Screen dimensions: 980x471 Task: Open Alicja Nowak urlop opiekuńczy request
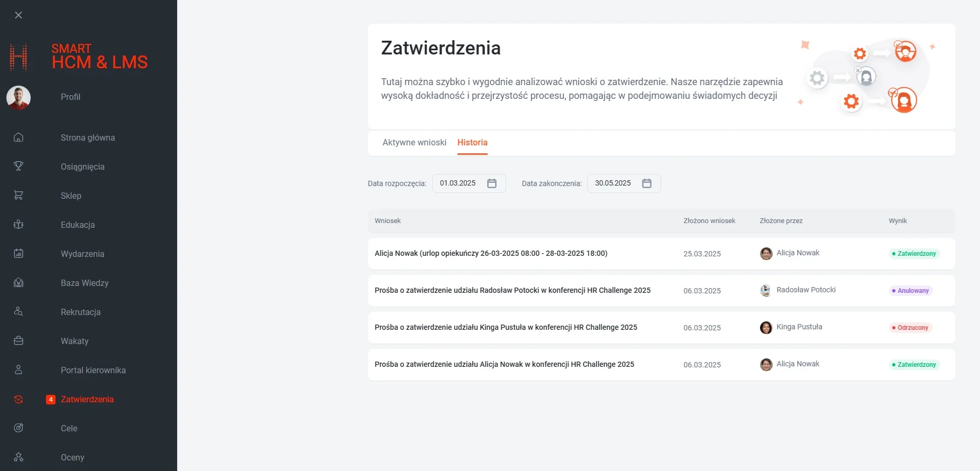tap(491, 254)
